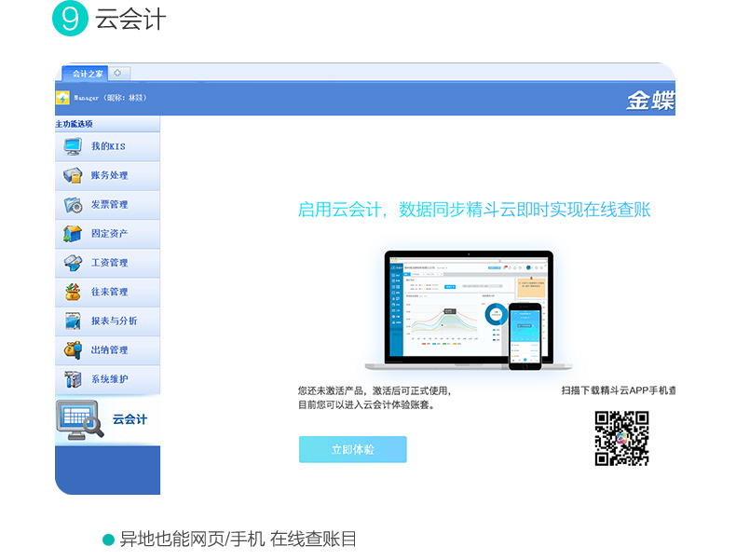Image resolution: width=736 pixels, height=560 pixels.
Task: Select 出纳管理 menu label
Action: coord(109,350)
